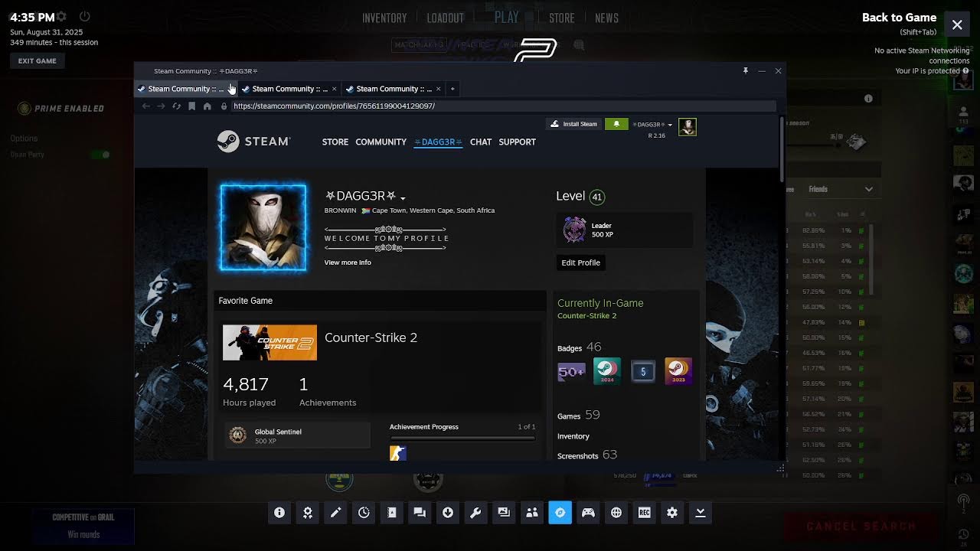Click the Edit Profile button

pos(580,262)
